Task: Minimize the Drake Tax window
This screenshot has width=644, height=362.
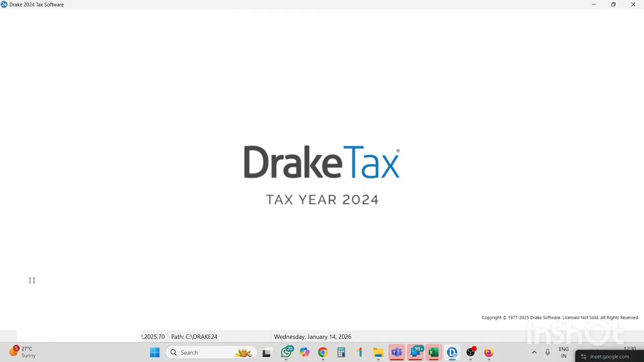Action: tap(594, 5)
